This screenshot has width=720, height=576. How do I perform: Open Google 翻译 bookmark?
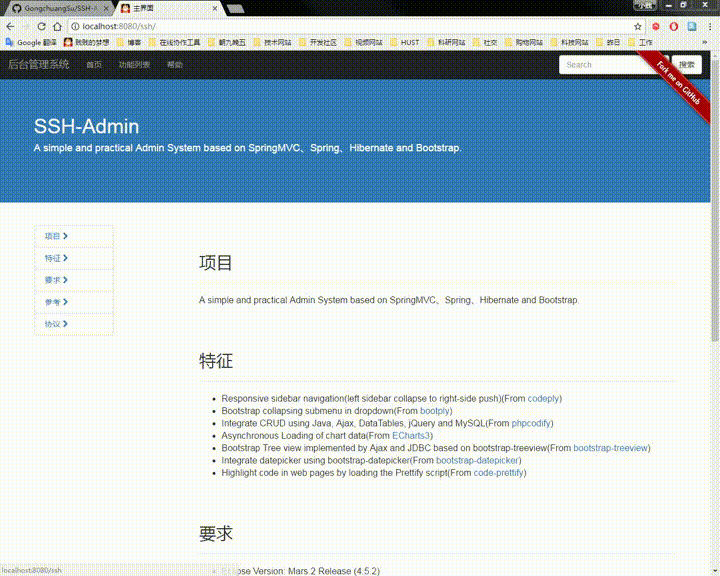coord(31,42)
